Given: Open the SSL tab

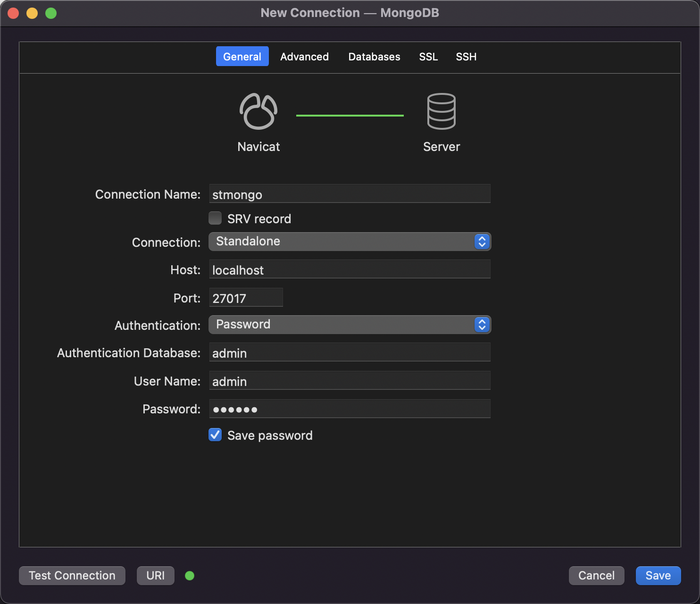Looking at the screenshot, I should 428,57.
